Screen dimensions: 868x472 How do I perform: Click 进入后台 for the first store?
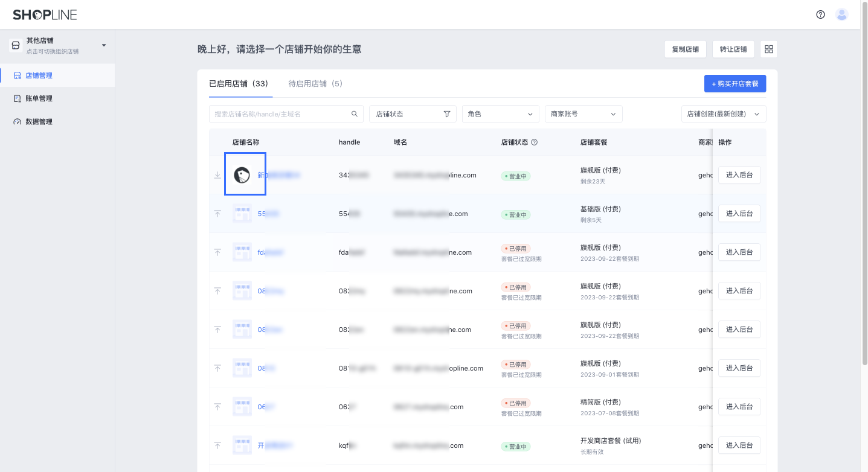point(739,175)
